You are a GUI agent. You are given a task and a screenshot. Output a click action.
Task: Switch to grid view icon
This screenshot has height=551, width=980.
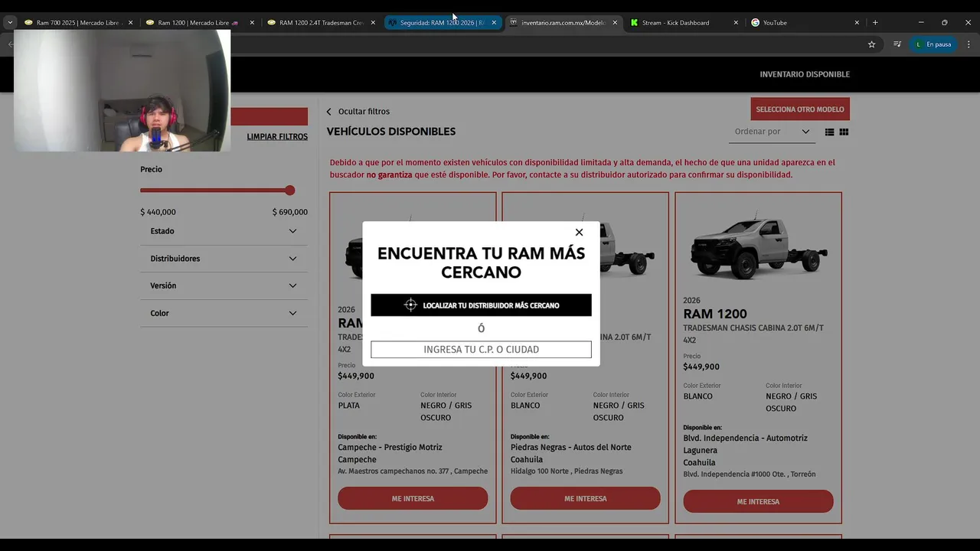(x=844, y=132)
